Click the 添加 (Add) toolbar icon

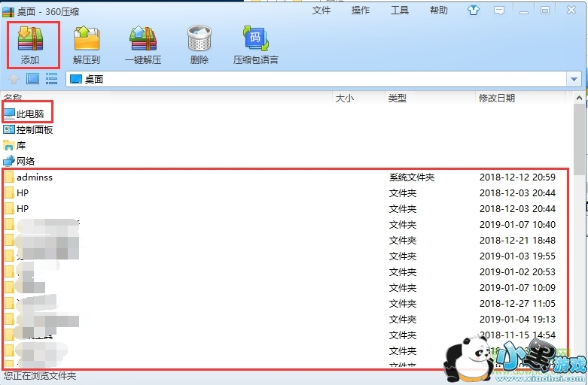click(x=31, y=38)
